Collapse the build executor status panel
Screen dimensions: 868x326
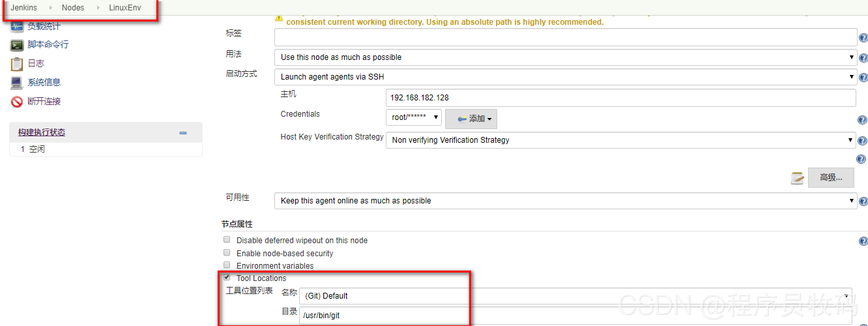183,133
